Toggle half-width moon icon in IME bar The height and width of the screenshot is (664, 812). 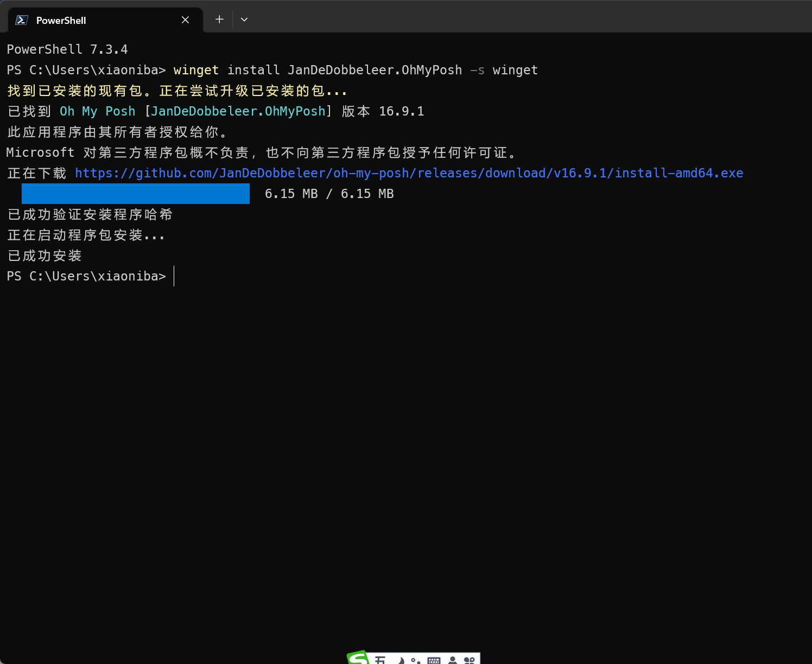click(400, 660)
